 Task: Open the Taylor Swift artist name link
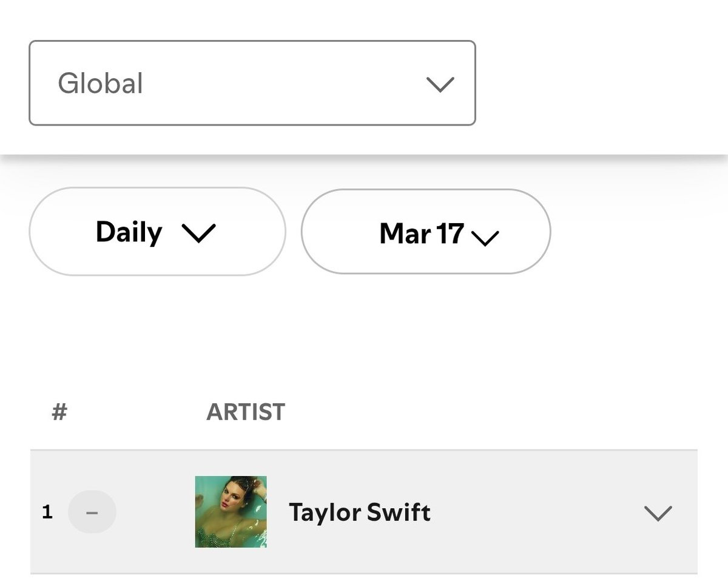coord(360,512)
